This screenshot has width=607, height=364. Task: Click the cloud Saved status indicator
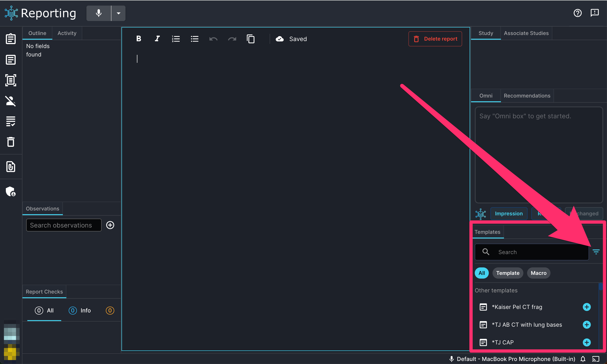pyautogui.click(x=291, y=39)
